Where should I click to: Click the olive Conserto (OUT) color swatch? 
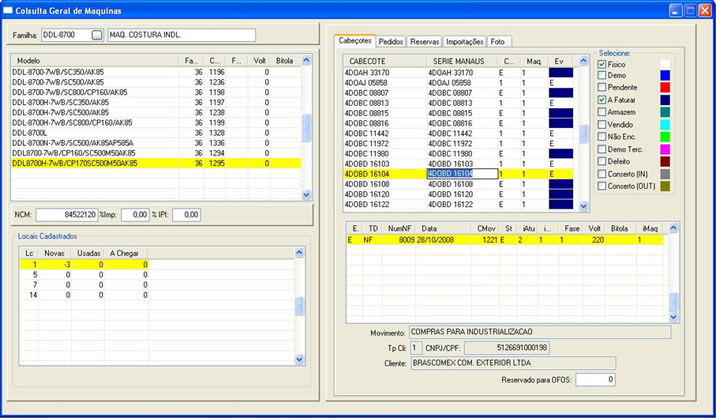[665, 186]
